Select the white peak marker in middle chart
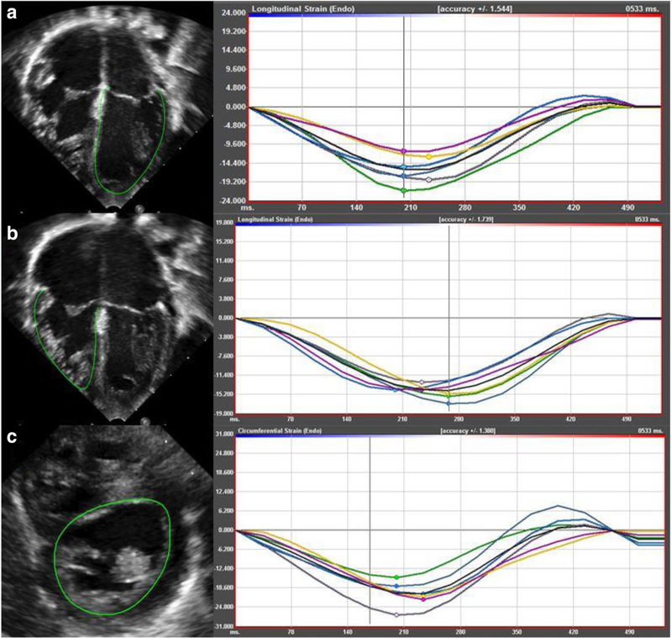The height and width of the screenshot is (638, 672). [x=422, y=382]
